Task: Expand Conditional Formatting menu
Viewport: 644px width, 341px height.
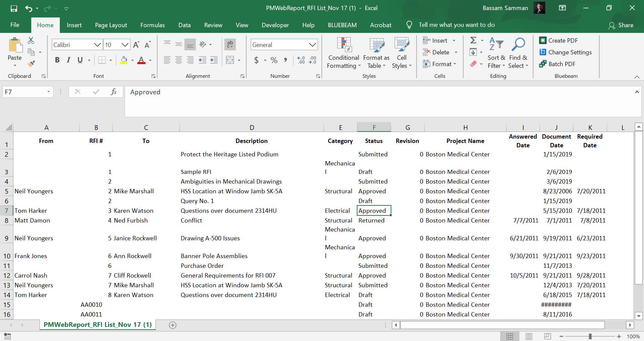Action: point(343,53)
